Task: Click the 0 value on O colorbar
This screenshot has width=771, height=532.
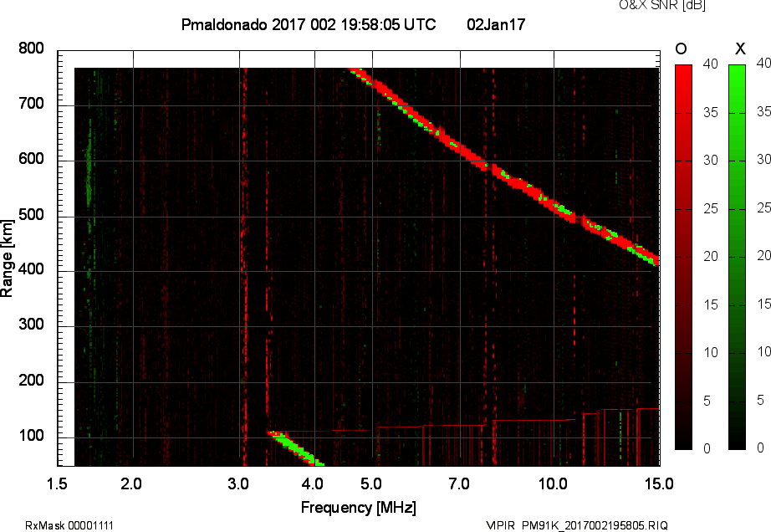Action: [707, 448]
